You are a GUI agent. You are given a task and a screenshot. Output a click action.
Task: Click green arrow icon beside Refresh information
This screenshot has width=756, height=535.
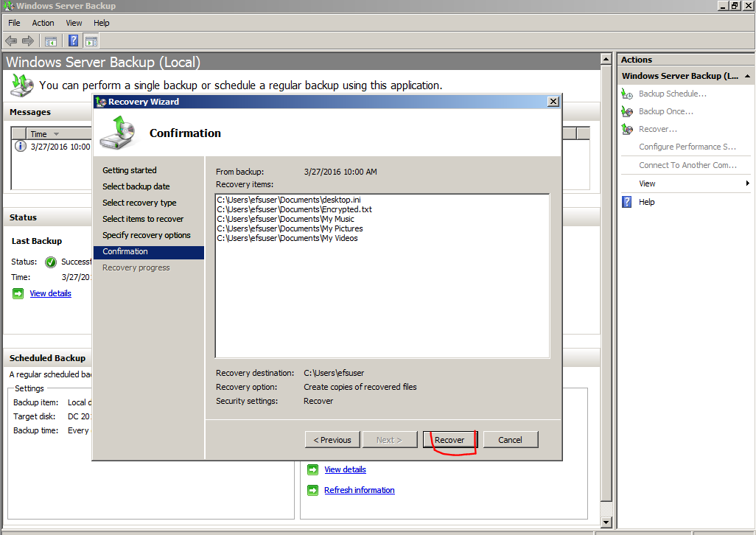click(x=313, y=490)
